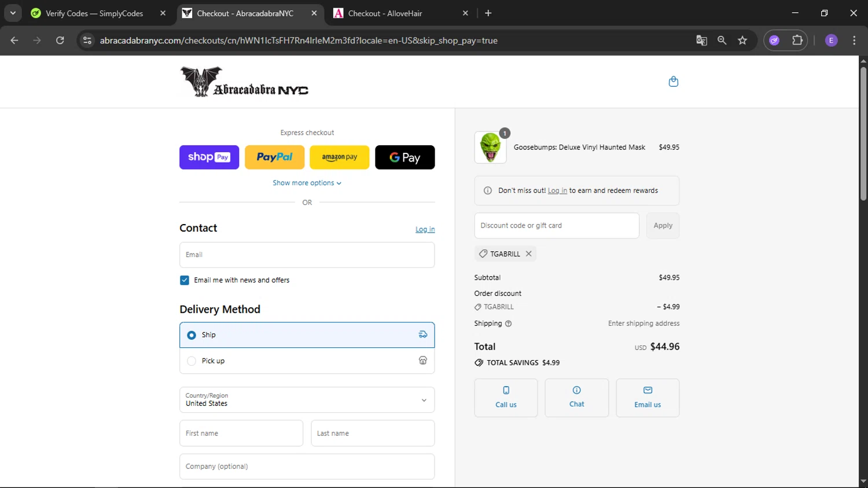
Task: Click Log in link next to Contact
Action: tap(425, 229)
